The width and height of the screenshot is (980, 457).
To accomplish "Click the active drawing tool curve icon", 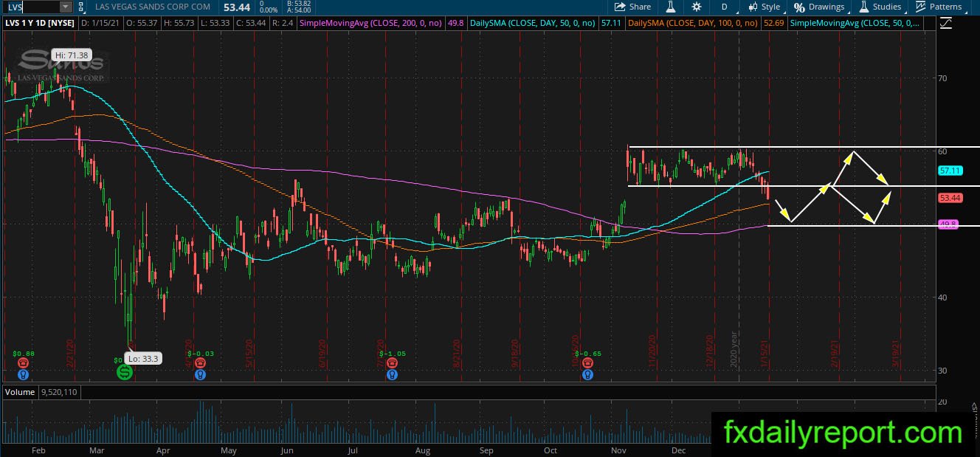I will click(946, 24).
